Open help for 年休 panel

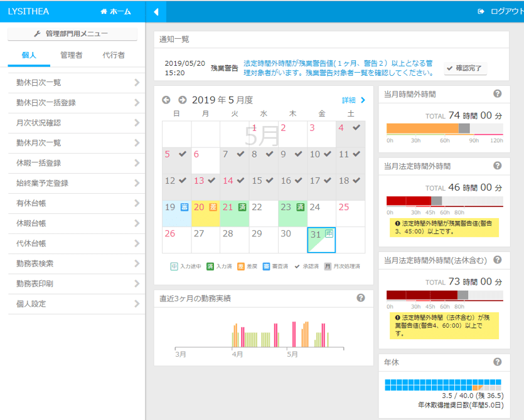point(497,362)
